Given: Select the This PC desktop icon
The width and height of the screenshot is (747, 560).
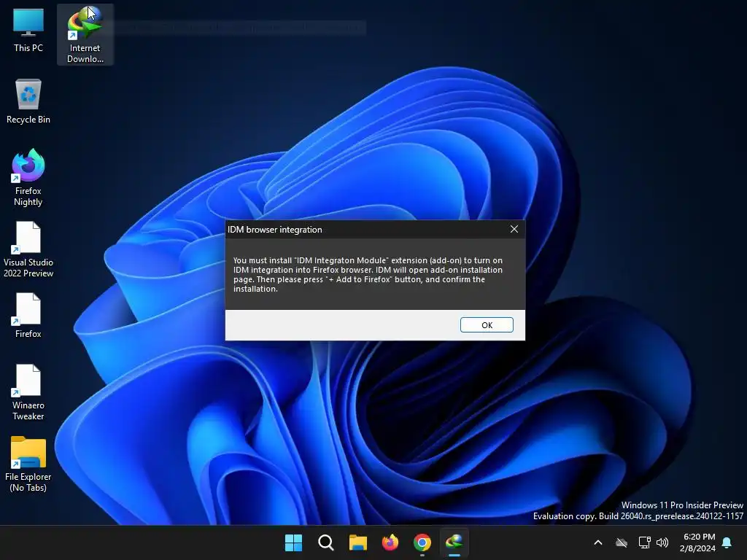Looking at the screenshot, I should click(28, 31).
